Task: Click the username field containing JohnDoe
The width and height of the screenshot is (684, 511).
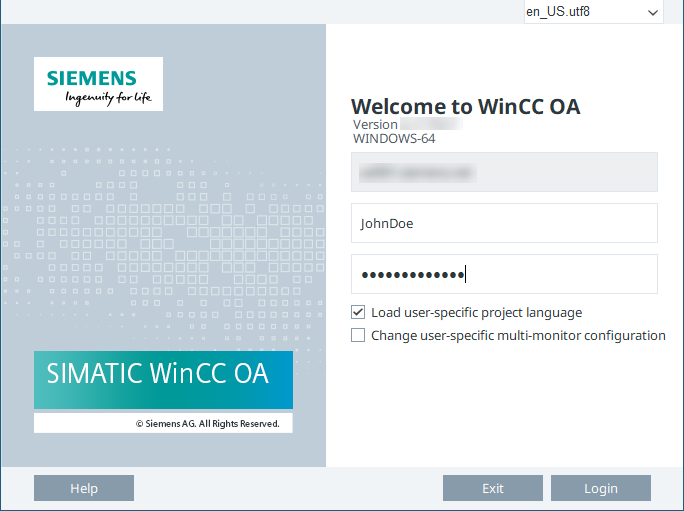Action: tap(504, 223)
